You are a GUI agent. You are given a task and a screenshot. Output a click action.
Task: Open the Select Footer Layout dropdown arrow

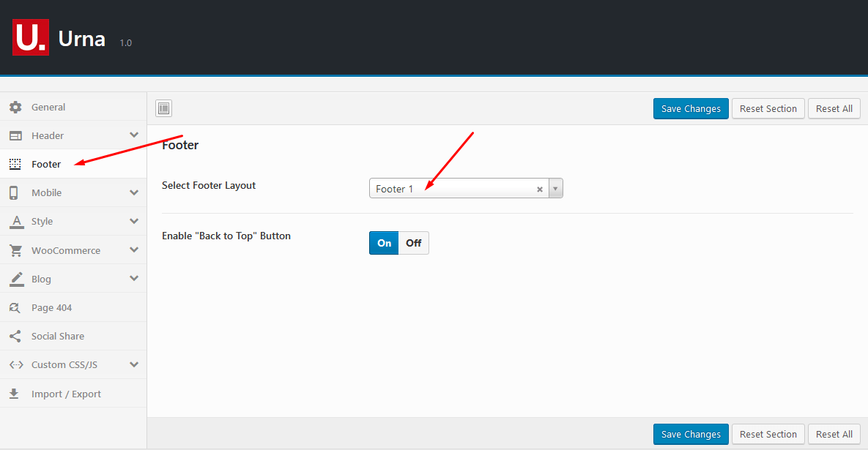tap(555, 189)
